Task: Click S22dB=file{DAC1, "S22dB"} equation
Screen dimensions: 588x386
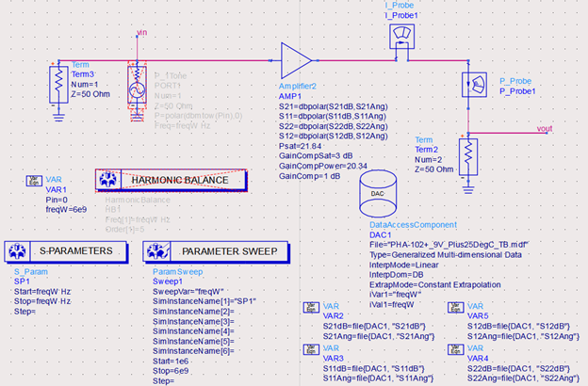Action: [518, 368]
